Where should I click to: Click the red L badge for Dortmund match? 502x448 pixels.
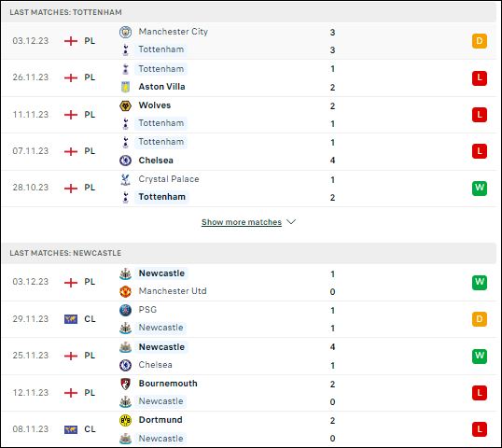pos(480,429)
